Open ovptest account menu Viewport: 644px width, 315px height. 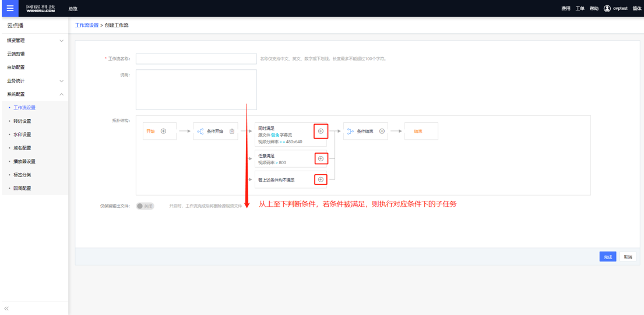click(x=620, y=9)
